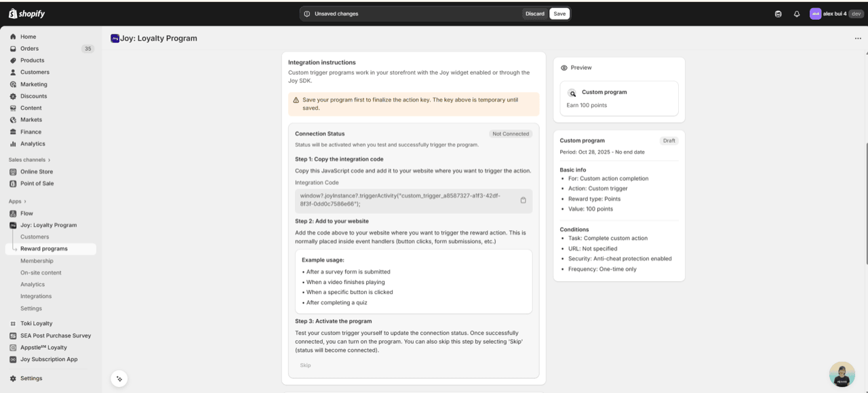This screenshot has height=393, width=868.
Task: Click the magnifier icon in Custom program preview
Action: (572, 93)
